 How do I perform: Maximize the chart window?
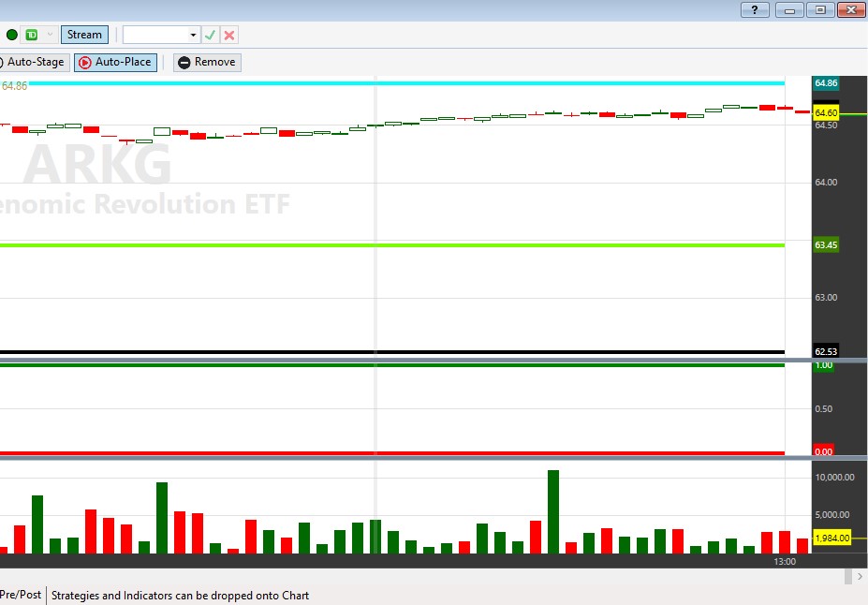(x=820, y=9)
